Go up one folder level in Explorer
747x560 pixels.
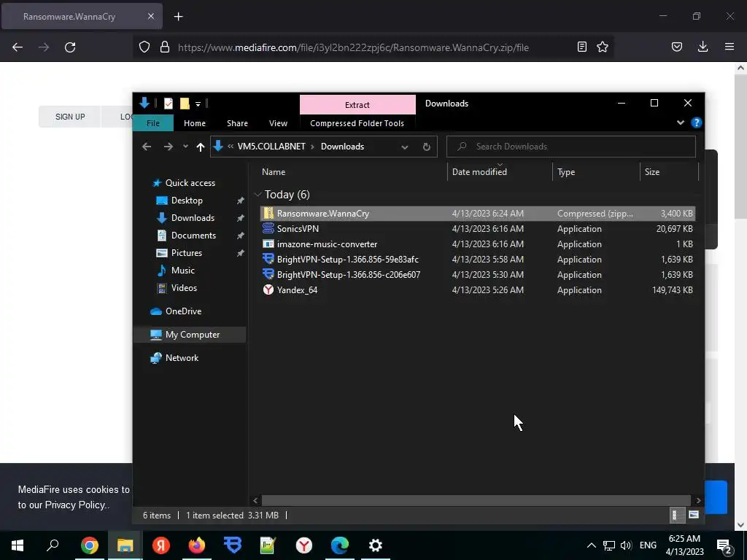click(x=201, y=147)
